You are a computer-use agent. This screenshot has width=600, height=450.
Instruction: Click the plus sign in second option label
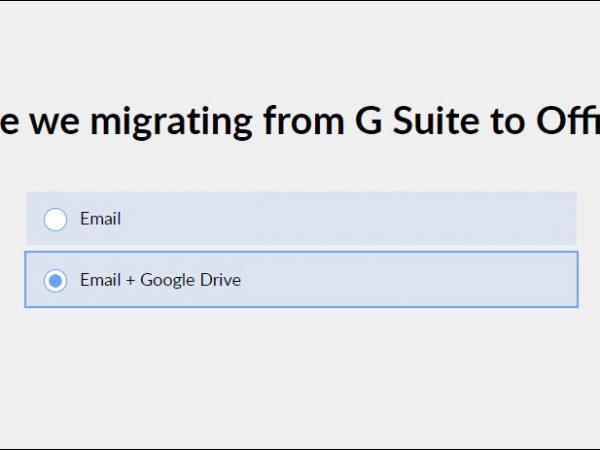(130, 280)
